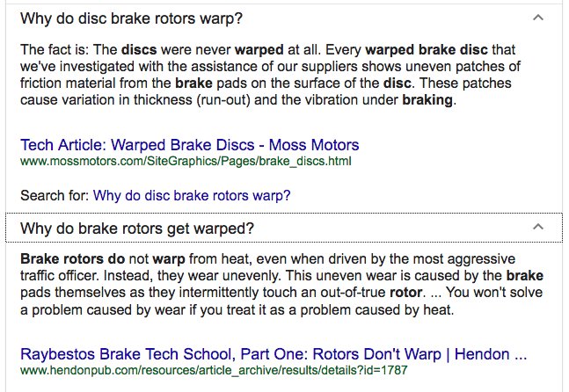Collapse the "Why do disc brake rotors warp?" chevron
The height and width of the screenshot is (392, 569).
[538, 18]
